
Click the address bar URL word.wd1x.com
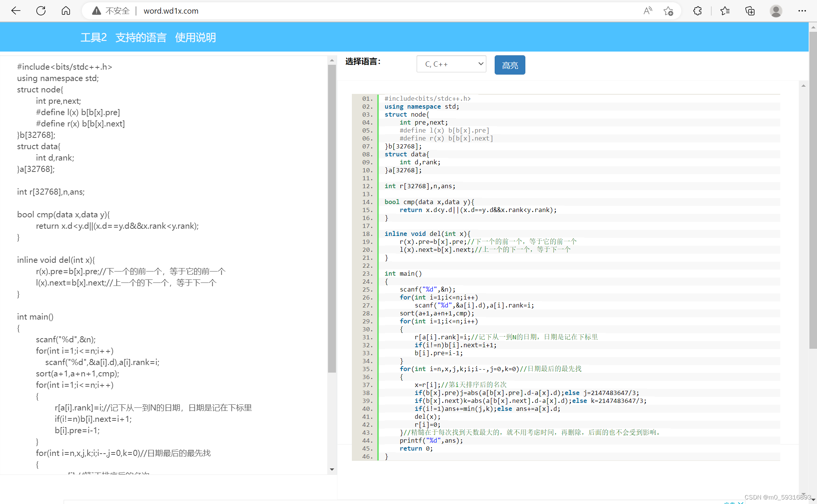point(171,11)
